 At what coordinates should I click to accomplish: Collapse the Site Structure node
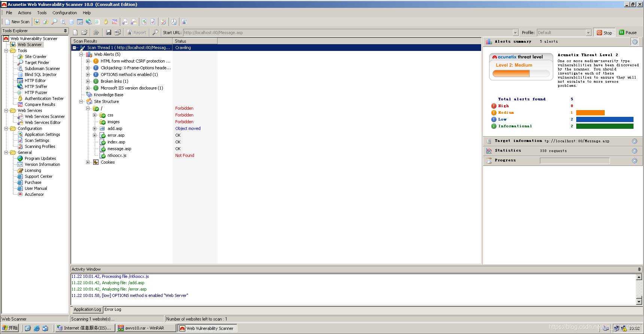(81, 101)
